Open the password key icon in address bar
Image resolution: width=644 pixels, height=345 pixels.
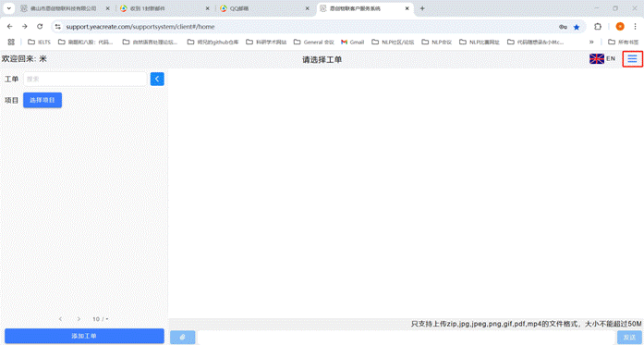tap(563, 27)
